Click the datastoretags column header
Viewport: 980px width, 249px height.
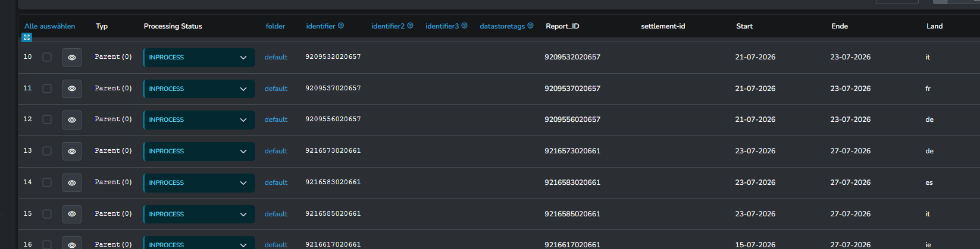(502, 26)
